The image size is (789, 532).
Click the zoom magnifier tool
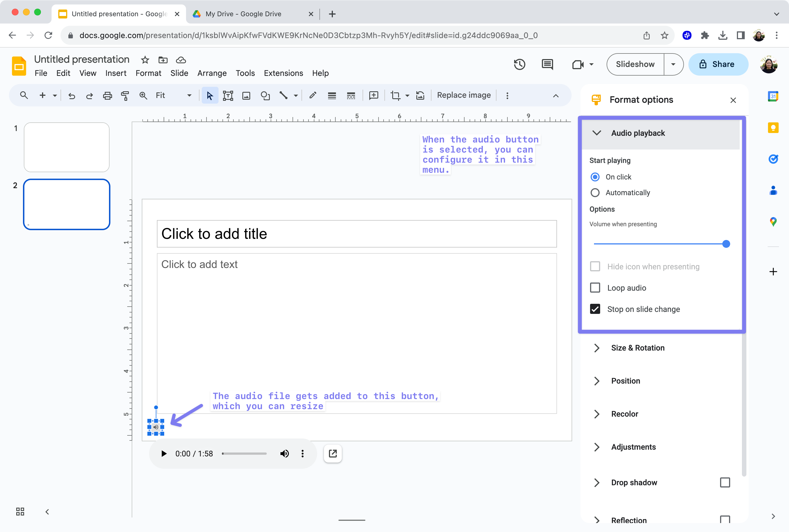[143, 96]
